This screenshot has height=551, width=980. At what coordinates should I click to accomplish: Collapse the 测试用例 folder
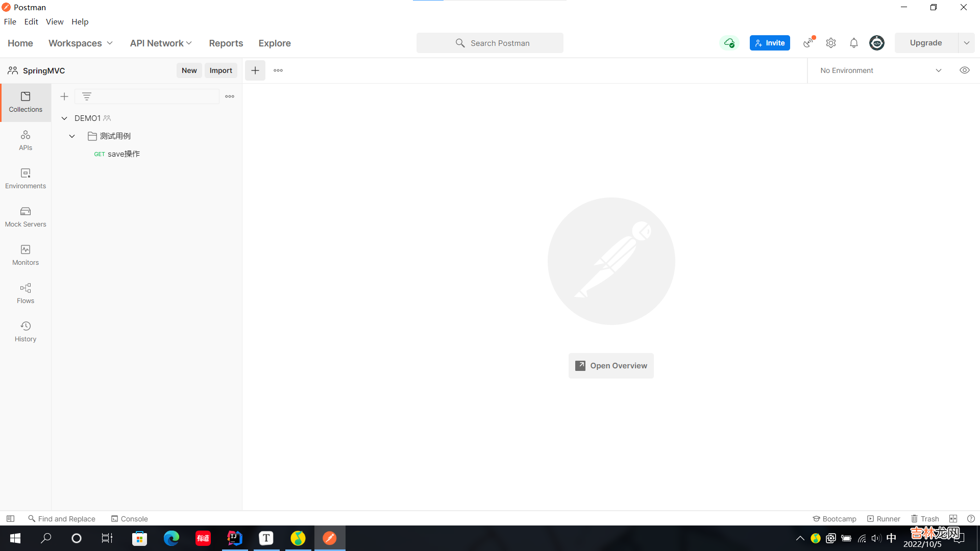click(72, 136)
